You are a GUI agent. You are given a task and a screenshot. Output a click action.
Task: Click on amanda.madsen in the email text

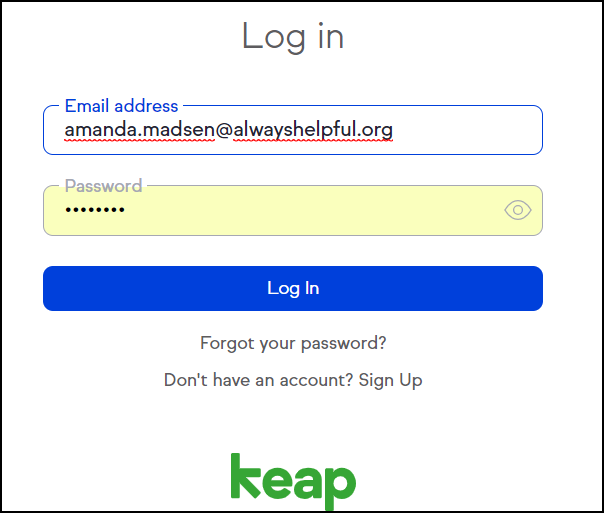139,129
